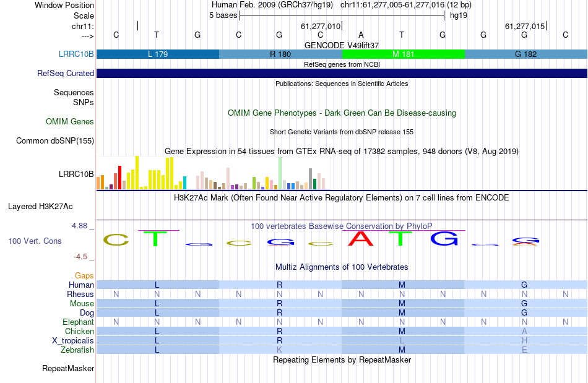Click the Publications Sequences in Scientific Articles title
This screenshot has width=588, height=383.
coord(342,84)
